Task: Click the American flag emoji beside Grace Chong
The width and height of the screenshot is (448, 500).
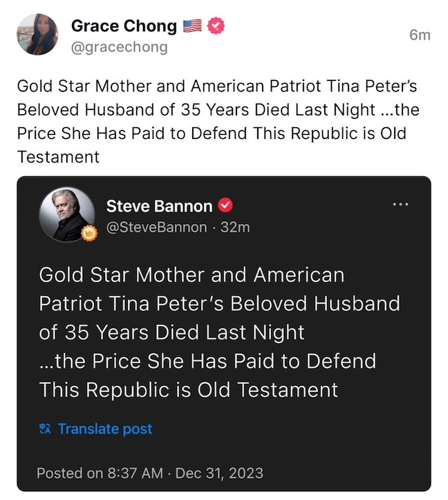Action: (192, 26)
